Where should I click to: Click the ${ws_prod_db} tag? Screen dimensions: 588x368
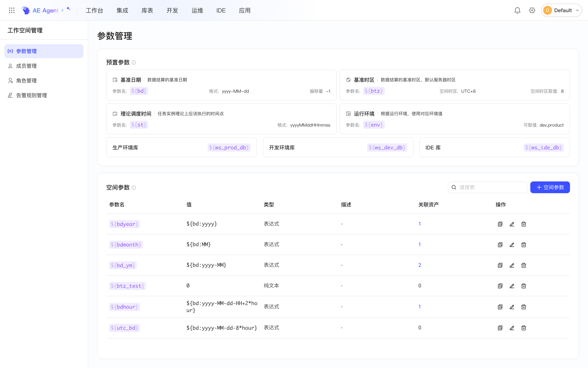click(x=229, y=148)
